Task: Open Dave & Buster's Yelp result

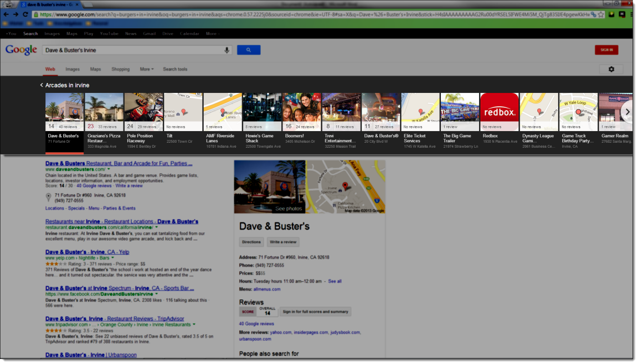Action: 87,252
